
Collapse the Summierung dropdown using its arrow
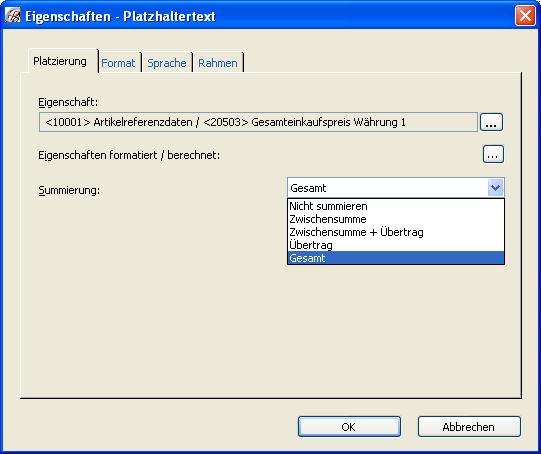tap(495, 188)
